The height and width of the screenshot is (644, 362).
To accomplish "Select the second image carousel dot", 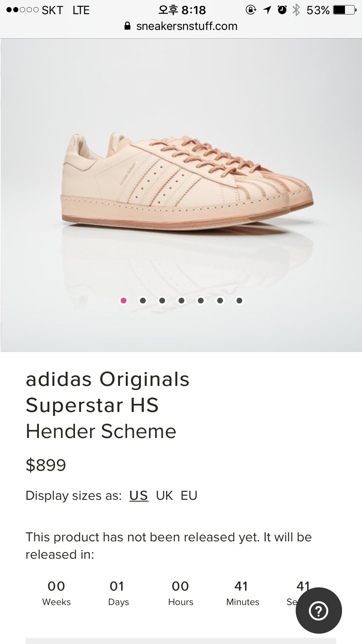I will [x=143, y=301].
